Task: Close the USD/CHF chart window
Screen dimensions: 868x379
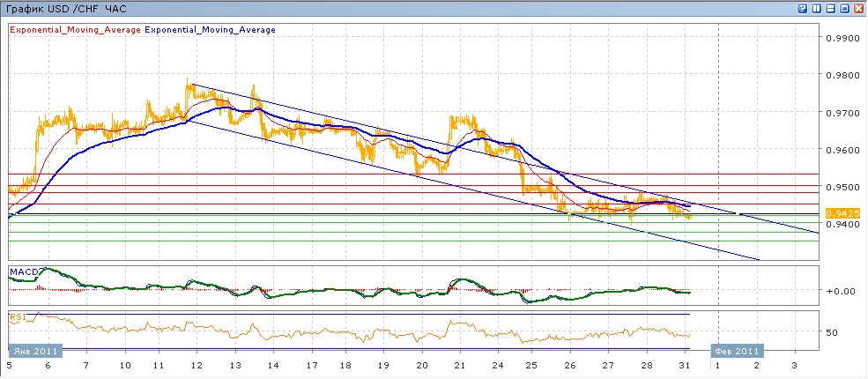Action: 857,8
